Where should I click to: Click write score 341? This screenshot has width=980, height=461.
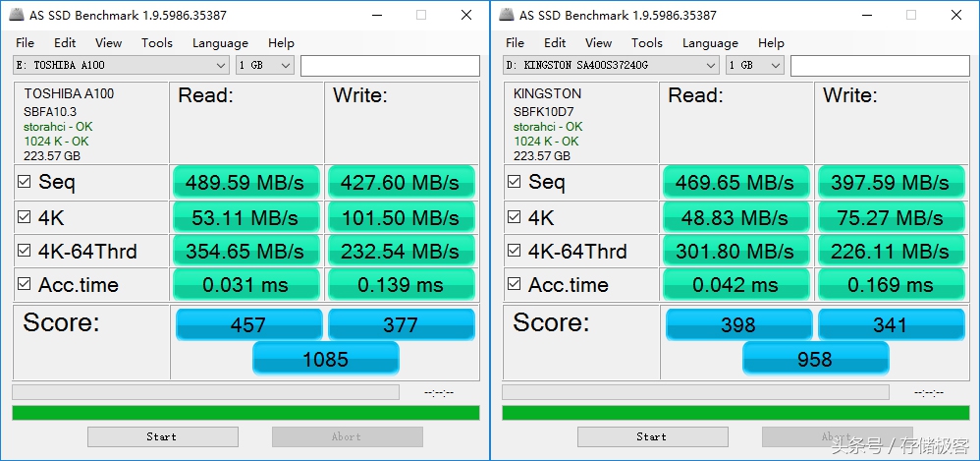tap(892, 324)
